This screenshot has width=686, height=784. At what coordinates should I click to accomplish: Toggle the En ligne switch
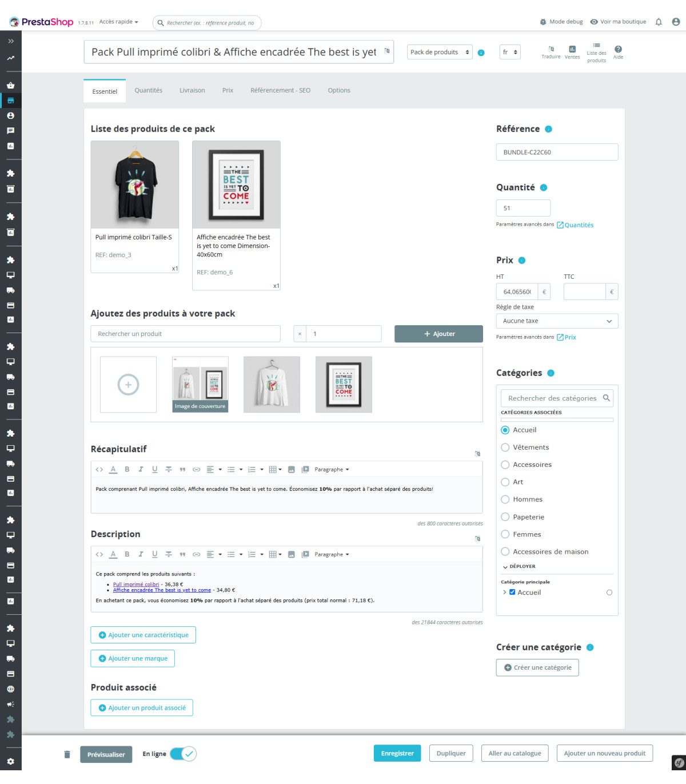[183, 754]
